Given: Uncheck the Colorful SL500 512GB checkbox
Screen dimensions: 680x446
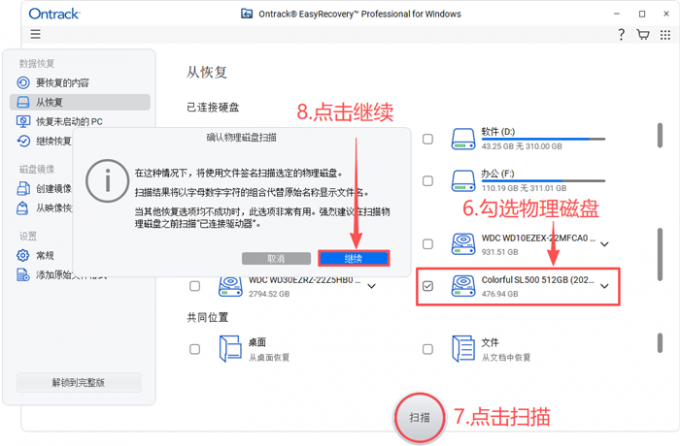Looking at the screenshot, I should (428, 286).
